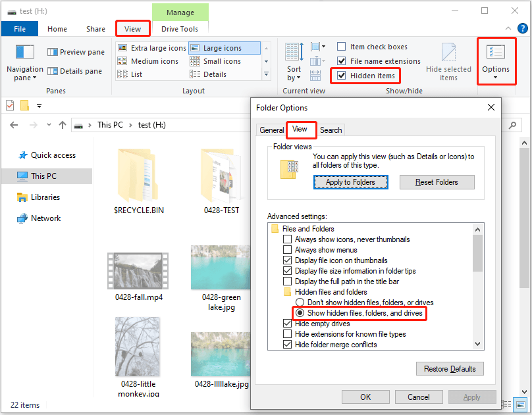Choose Large icons layout
Viewport: 532px width, 415px height.
point(224,48)
